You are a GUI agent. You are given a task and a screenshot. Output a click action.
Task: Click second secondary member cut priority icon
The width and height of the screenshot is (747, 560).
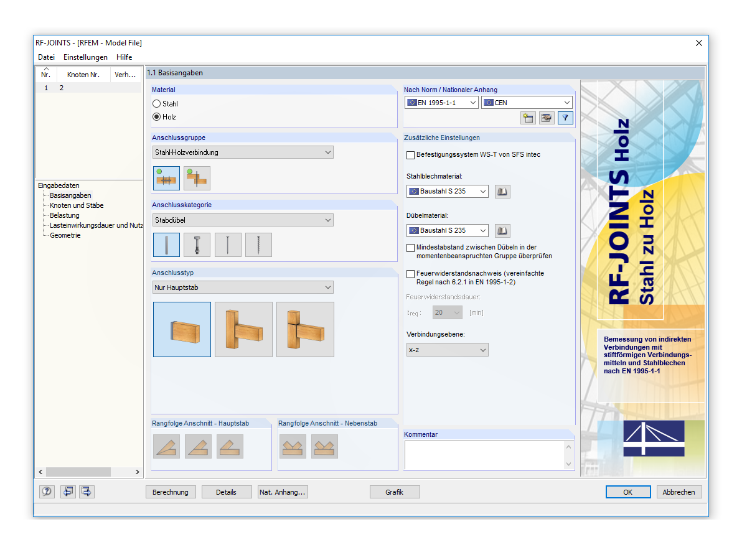(x=324, y=446)
